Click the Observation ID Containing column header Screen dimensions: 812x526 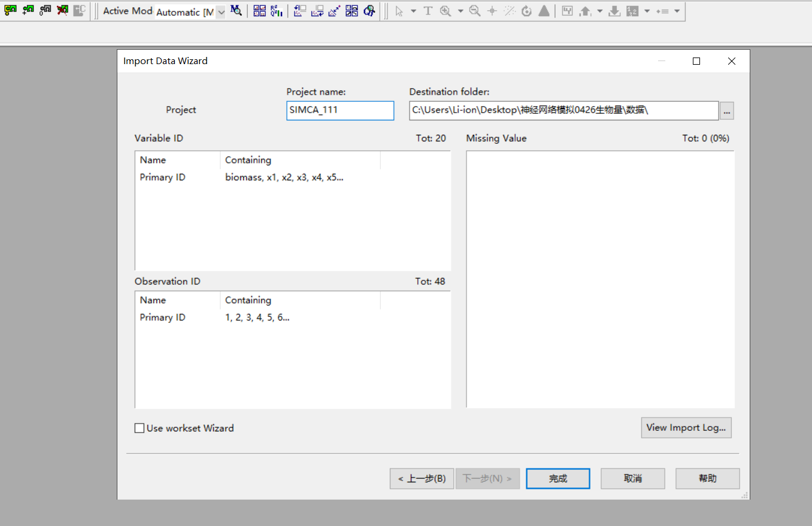pos(300,300)
